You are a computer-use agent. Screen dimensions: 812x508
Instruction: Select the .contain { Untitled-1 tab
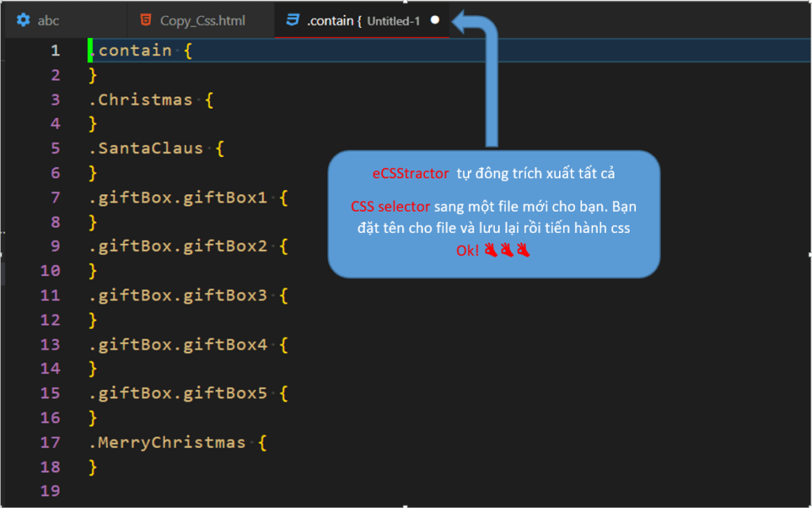(362, 21)
